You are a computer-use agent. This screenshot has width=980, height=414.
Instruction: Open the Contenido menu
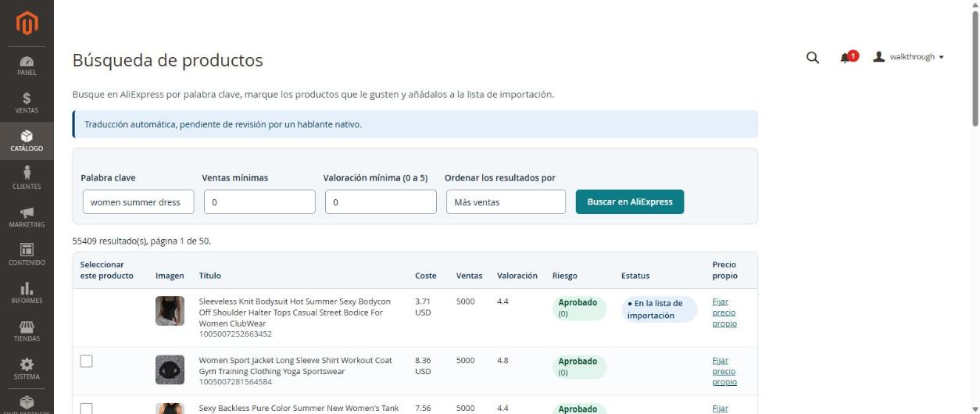coord(27,255)
